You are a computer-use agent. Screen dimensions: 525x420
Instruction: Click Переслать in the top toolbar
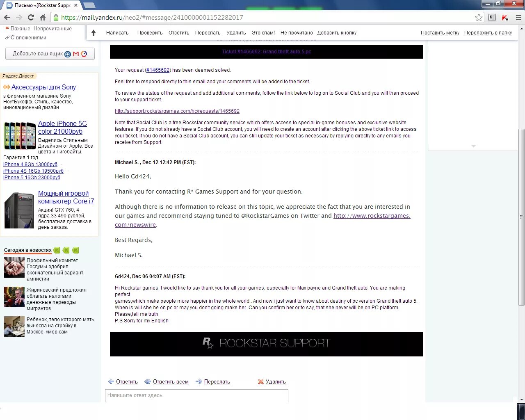[x=208, y=33]
